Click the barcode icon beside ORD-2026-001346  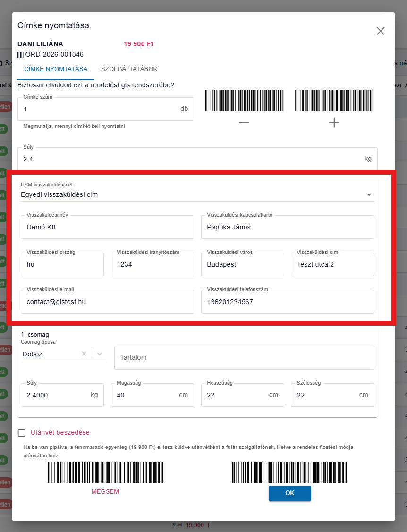point(20,55)
